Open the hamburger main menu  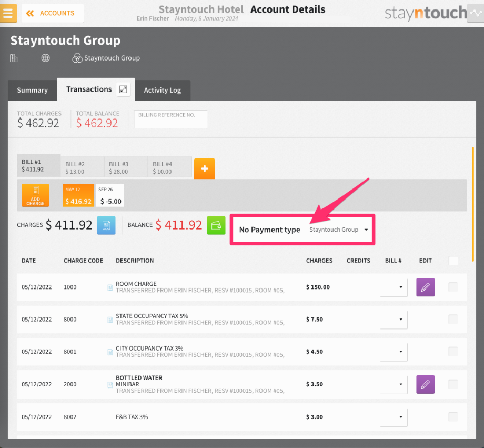[x=8, y=13]
